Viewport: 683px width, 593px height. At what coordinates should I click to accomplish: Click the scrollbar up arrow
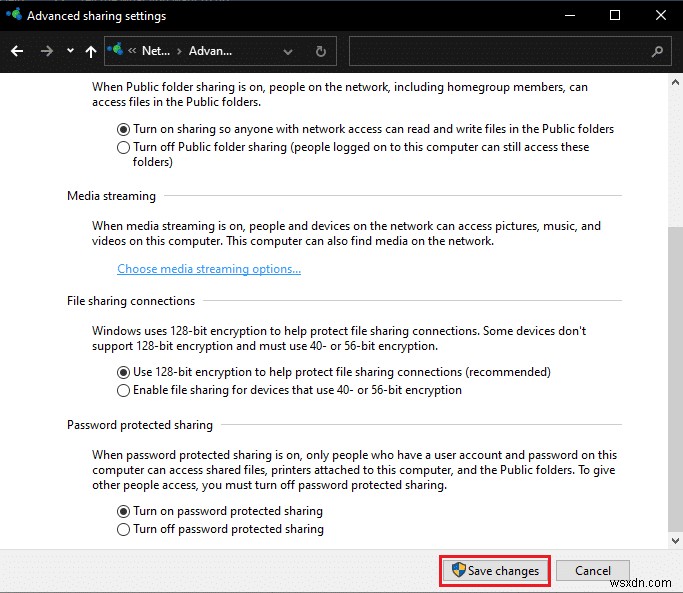point(675,81)
